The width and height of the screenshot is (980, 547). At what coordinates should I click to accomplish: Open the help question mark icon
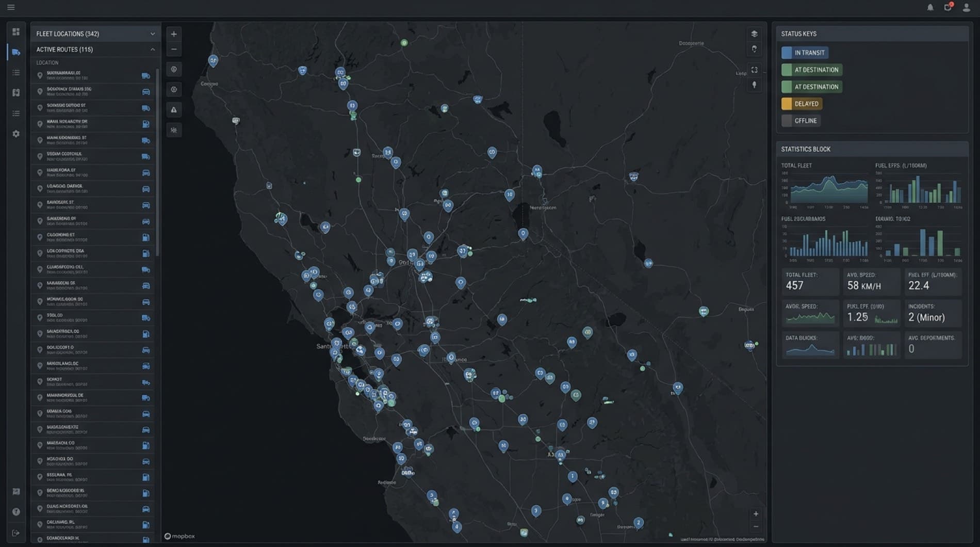[16, 512]
